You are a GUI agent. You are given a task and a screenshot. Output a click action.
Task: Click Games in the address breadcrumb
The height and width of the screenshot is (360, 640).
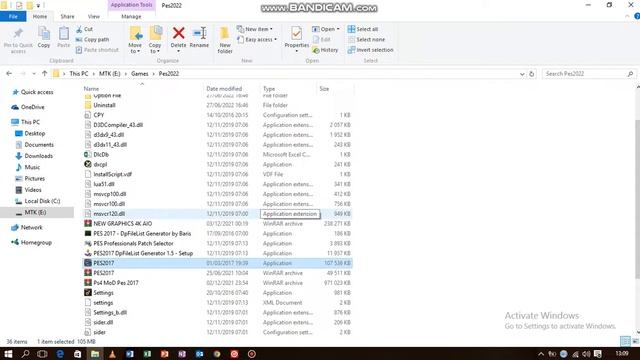[140, 74]
